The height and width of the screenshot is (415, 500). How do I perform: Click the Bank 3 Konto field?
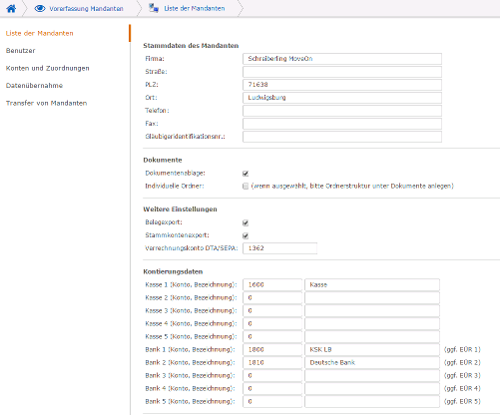coord(272,376)
